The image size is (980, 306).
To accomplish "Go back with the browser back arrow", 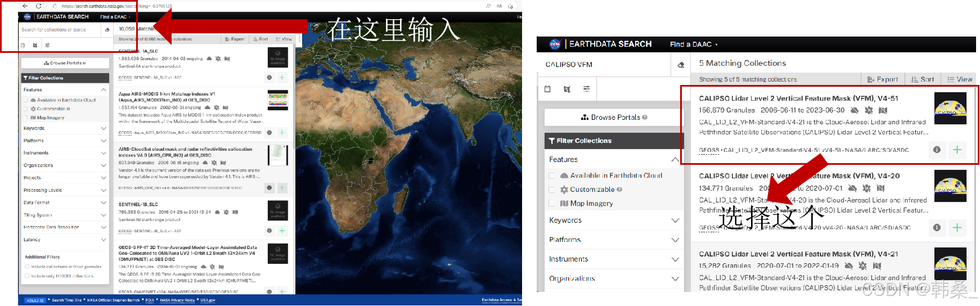I will (x=25, y=6).
